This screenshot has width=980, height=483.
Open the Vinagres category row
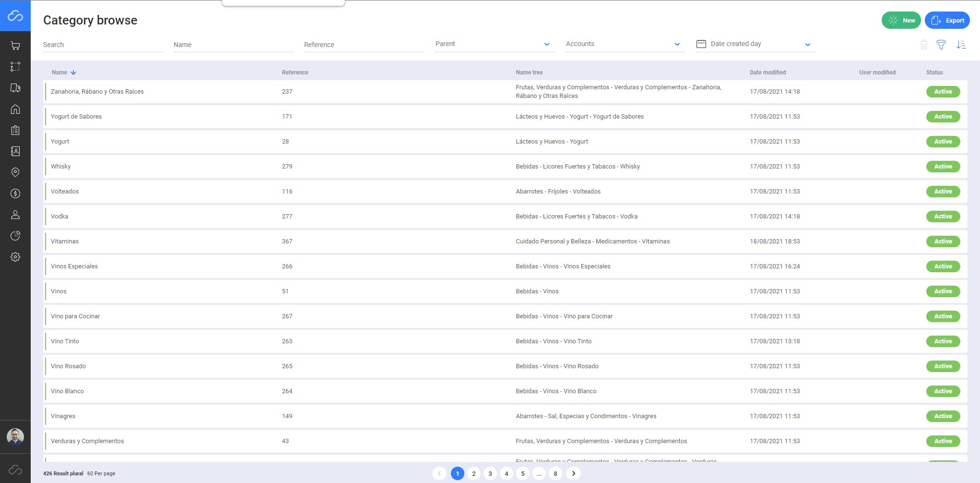[506, 416]
